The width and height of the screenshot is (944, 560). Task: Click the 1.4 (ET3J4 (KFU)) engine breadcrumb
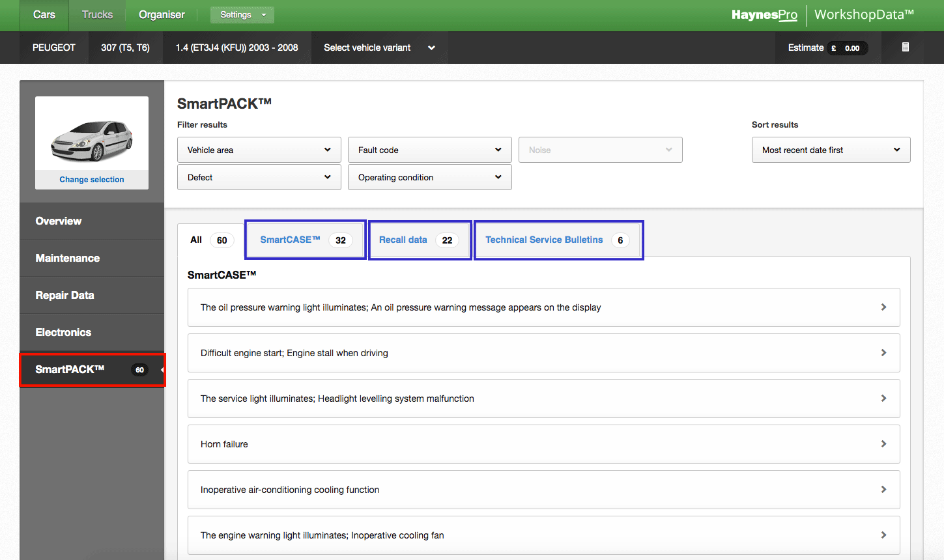tap(237, 48)
